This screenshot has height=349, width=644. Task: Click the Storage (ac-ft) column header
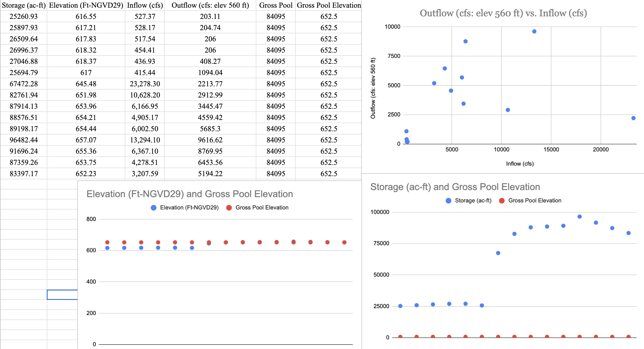tap(24, 5)
